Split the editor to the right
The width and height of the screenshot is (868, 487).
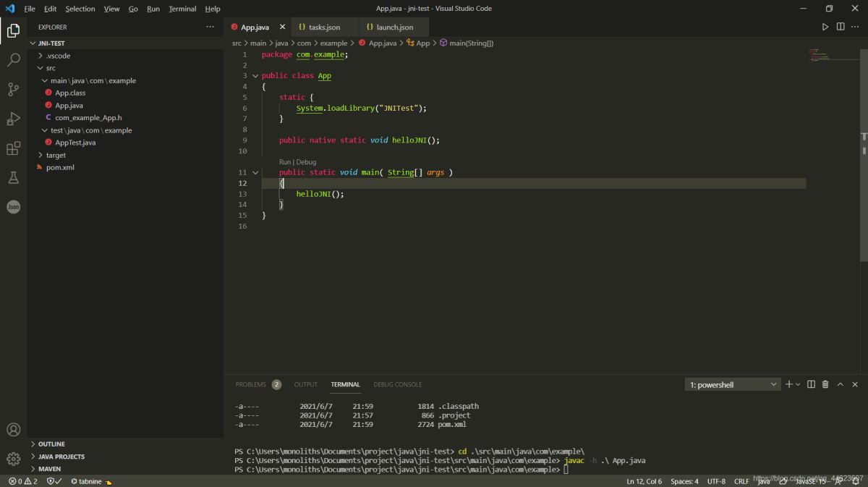[841, 27]
